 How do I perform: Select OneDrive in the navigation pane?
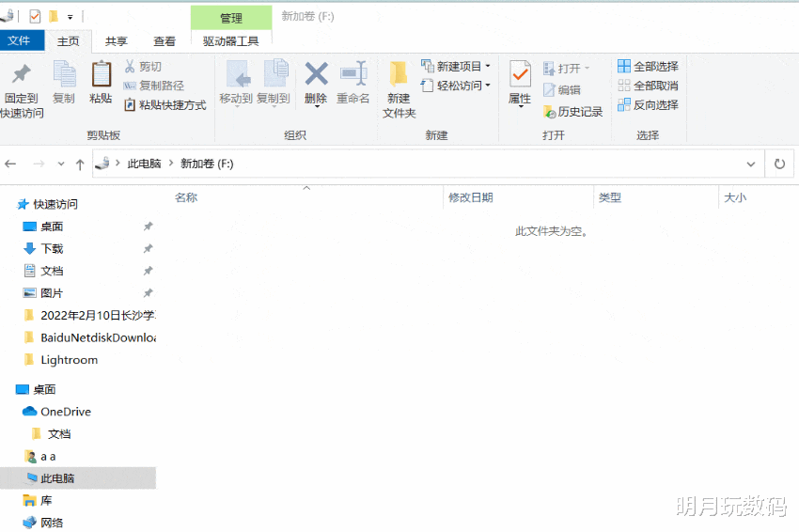point(65,412)
